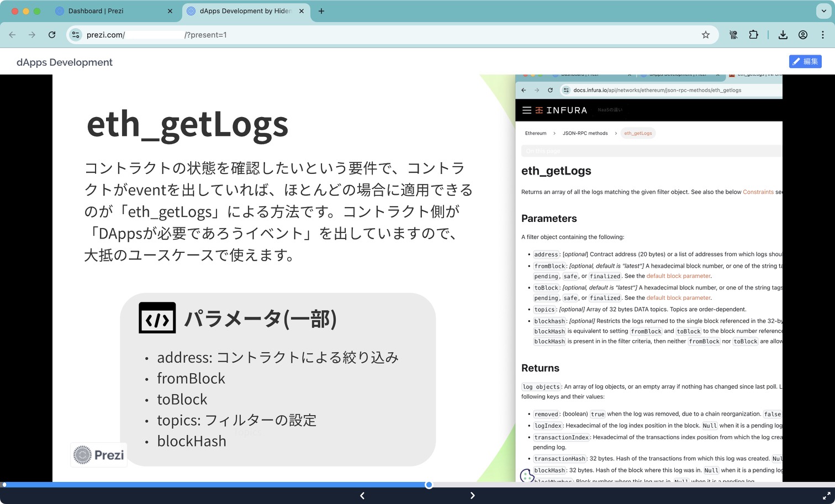The image size is (835, 504).
Task: Go to the previous slide arrow
Action: 362,495
